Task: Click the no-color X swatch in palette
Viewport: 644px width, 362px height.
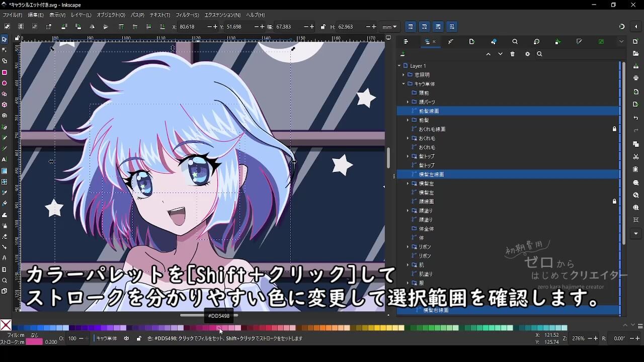Action: (x=6, y=325)
